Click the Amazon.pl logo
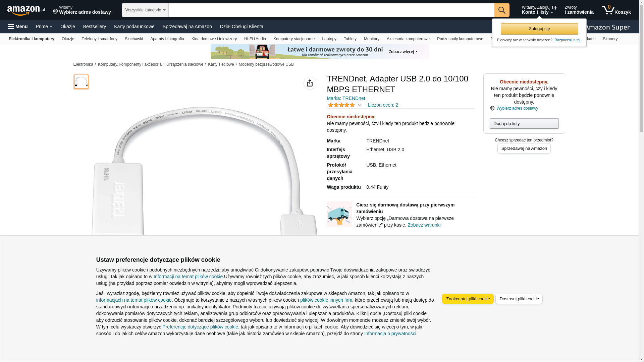 coord(26,10)
